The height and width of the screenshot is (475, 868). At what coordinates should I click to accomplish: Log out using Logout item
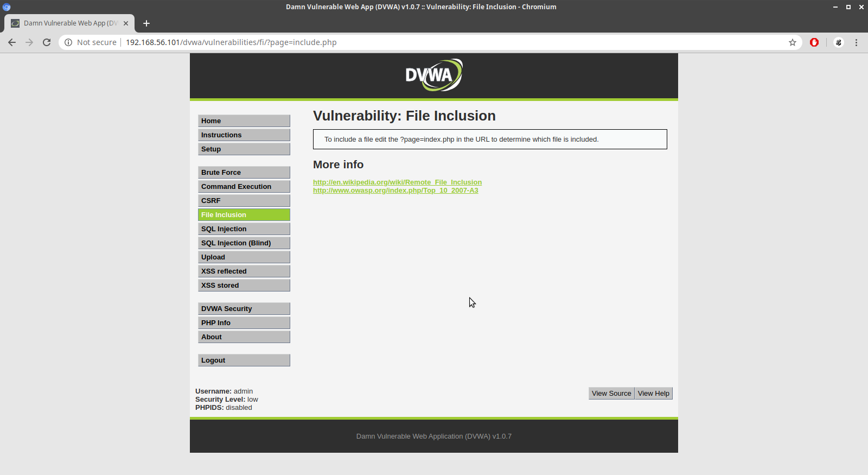pos(244,360)
